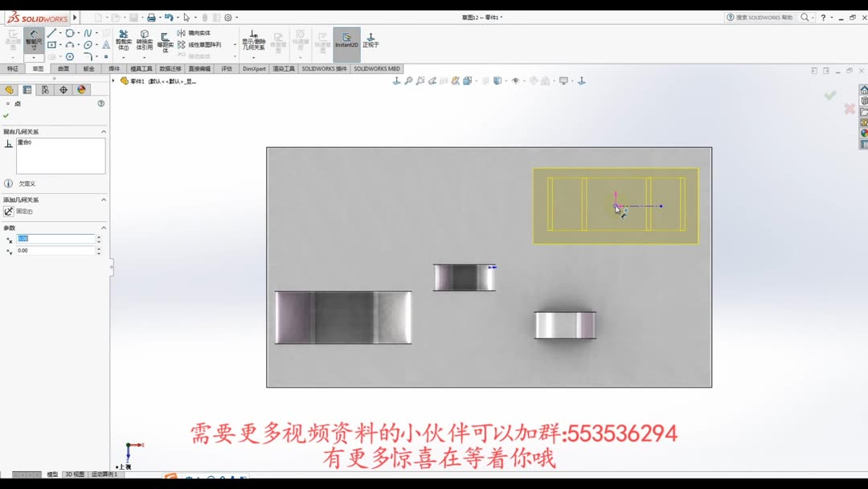
Task: Click the help question mark in PropertyManager
Action: point(100,103)
